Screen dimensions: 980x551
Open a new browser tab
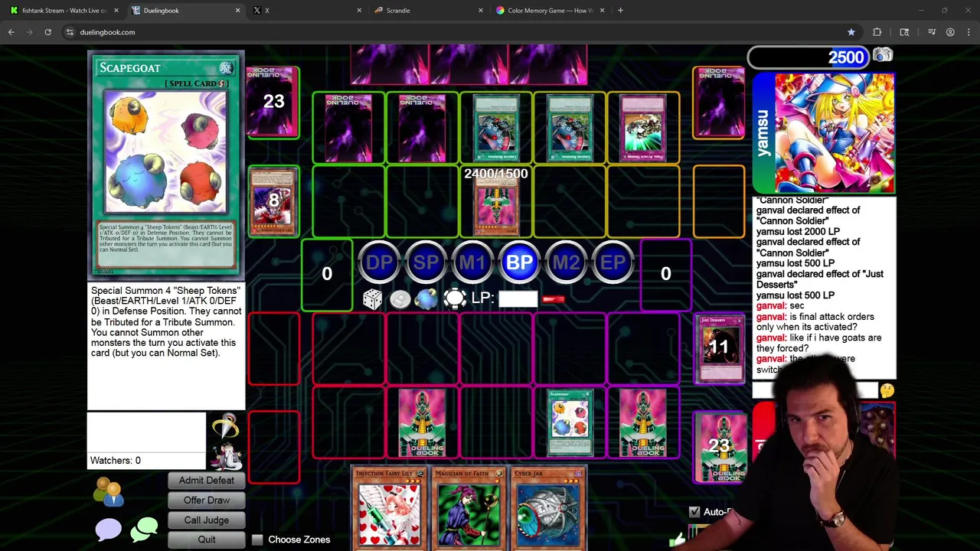point(620,11)
